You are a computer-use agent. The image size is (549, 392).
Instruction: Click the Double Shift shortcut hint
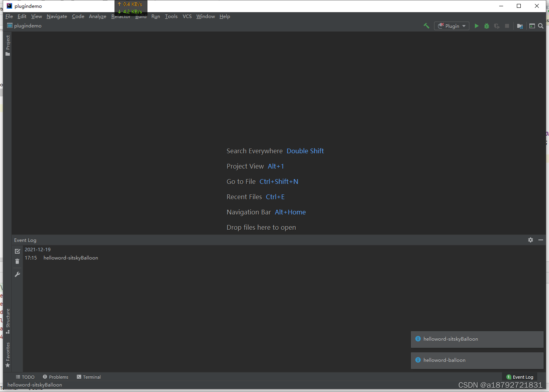coord(305,151)
